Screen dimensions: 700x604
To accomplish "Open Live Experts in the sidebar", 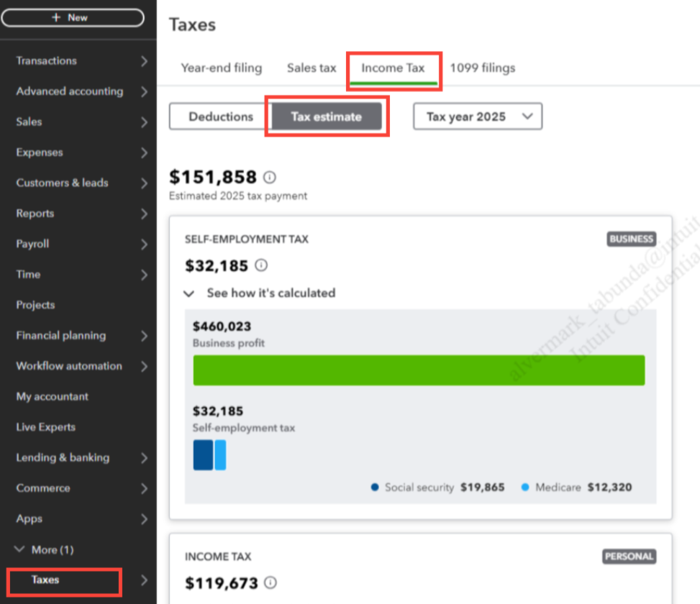I will coord(45,427).
